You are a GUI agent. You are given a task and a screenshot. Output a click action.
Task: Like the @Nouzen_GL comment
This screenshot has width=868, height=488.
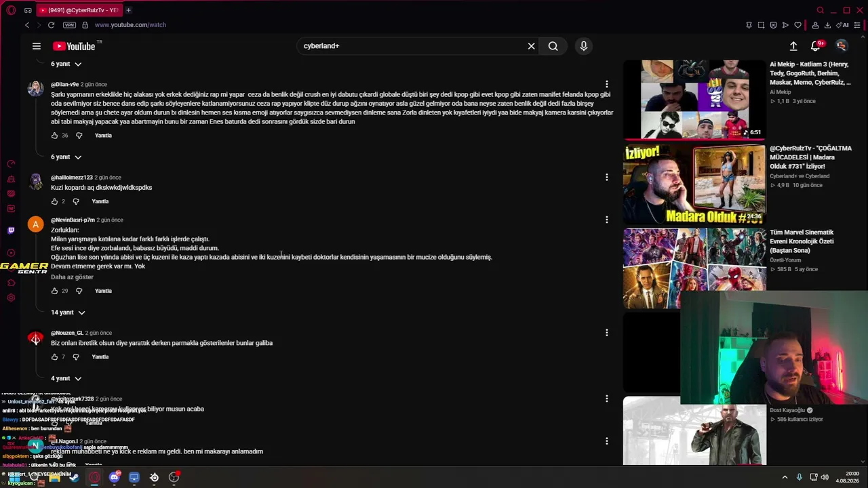(x=55, y=357)
